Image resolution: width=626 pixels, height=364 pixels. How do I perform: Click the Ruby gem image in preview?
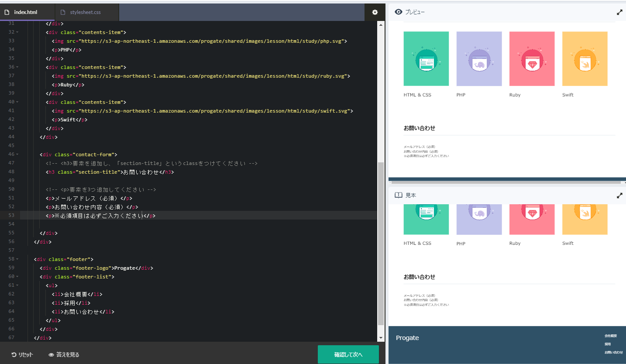tap(532, 58)
